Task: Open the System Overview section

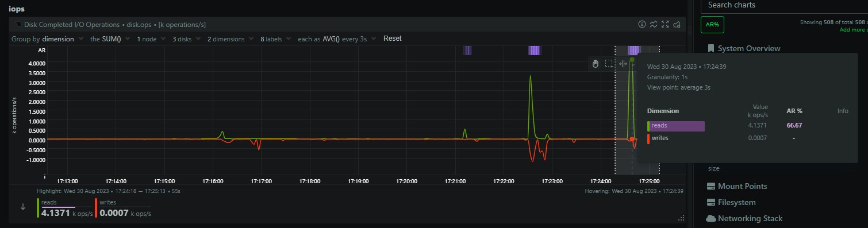Action: point(749,48)
